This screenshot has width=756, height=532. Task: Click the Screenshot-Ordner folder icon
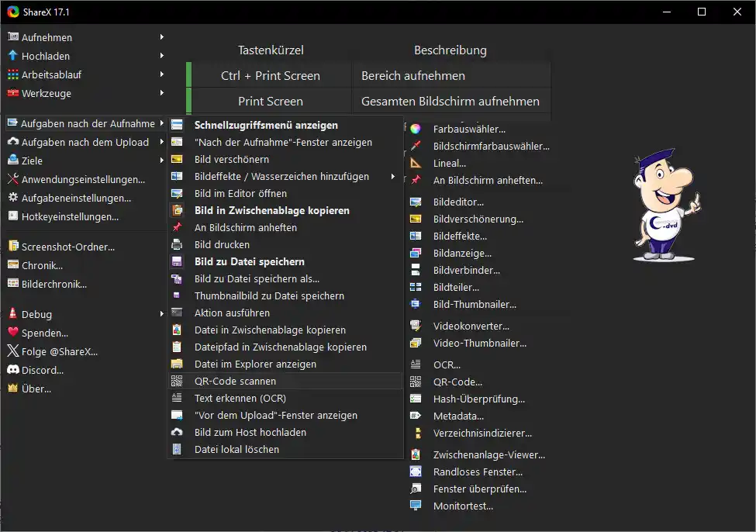tap(13, 246)
